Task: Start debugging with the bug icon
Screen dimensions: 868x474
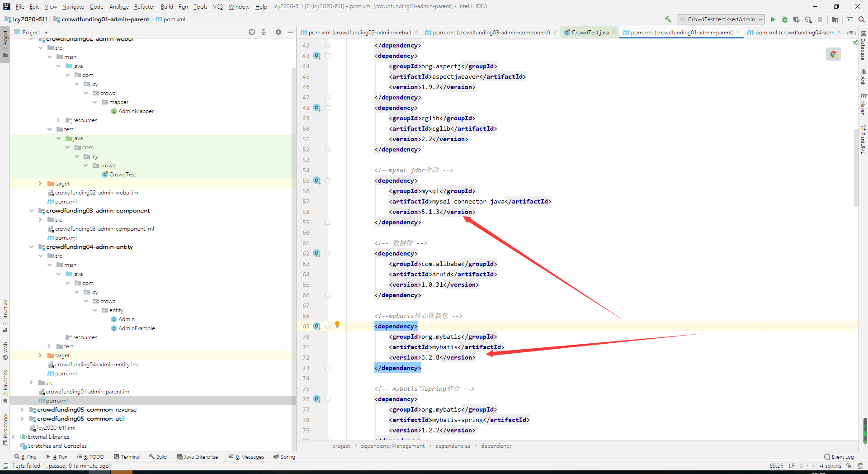Action: click(x=785, y=19)
